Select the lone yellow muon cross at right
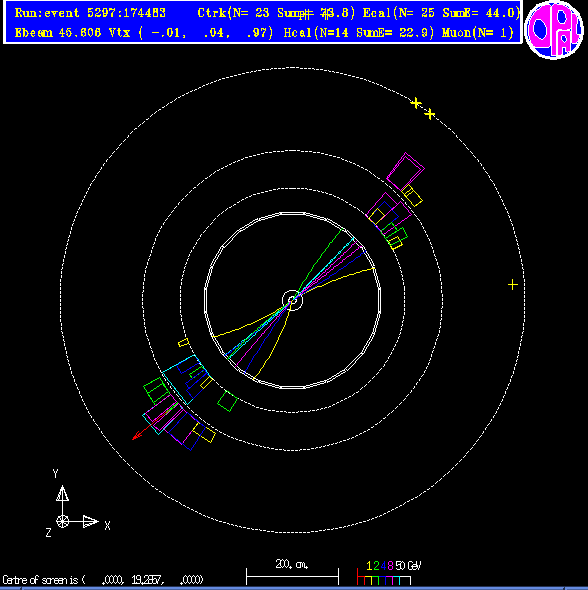Screen dimensions: 588x590 click(x=513, y=285)
